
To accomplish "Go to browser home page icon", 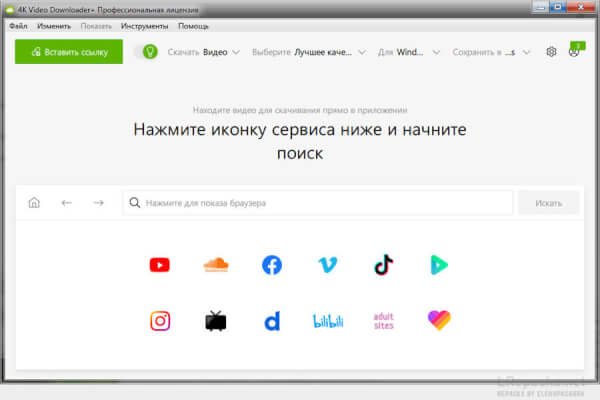I will (34, 202).
